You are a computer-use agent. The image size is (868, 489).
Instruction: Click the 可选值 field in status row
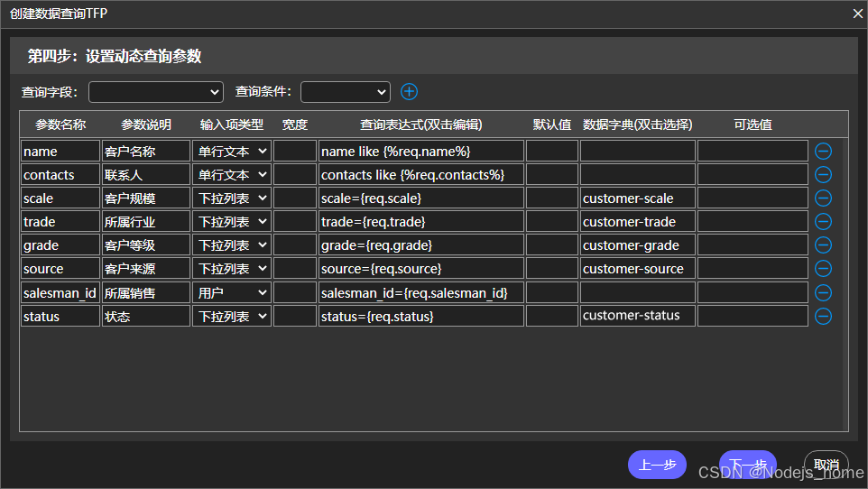coord(753,316)
